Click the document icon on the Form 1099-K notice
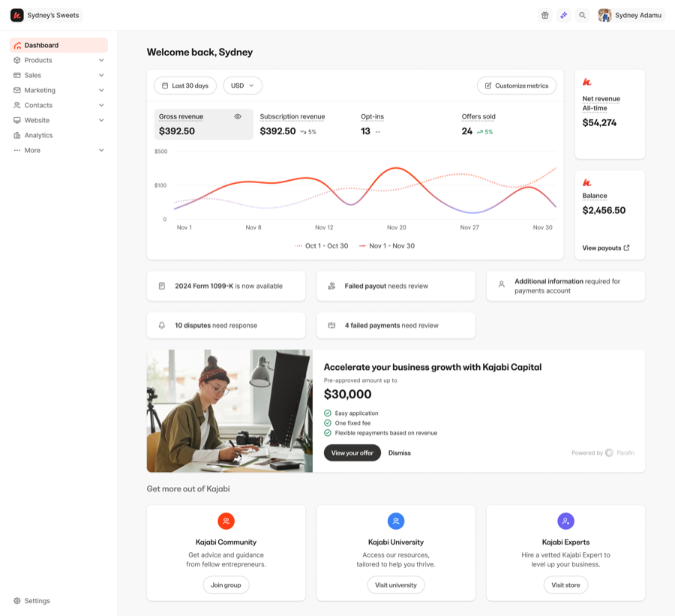The image size is (675, 616). pos(162,286)
